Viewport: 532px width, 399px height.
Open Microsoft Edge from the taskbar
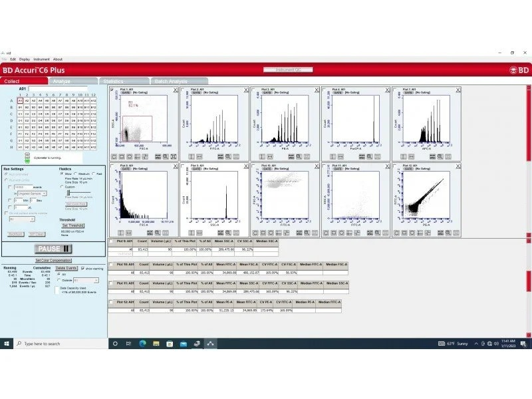pos(143,343)
